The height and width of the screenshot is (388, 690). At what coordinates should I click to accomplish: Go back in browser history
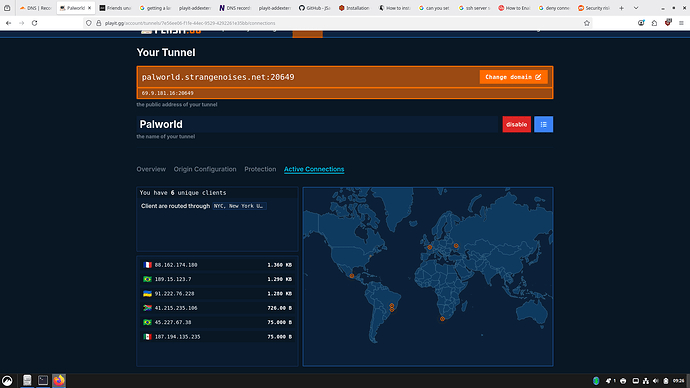point(8,23)
